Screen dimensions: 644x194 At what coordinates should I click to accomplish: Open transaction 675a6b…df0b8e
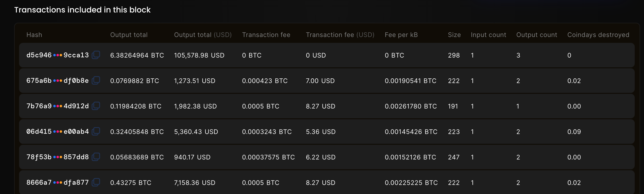(x=57, y=81)
